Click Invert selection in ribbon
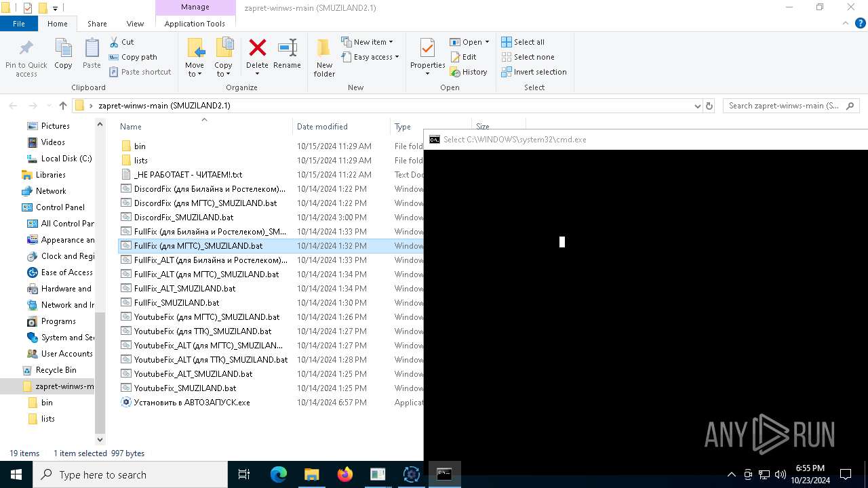This screenshot has height=488, width=868. point(534,72)
